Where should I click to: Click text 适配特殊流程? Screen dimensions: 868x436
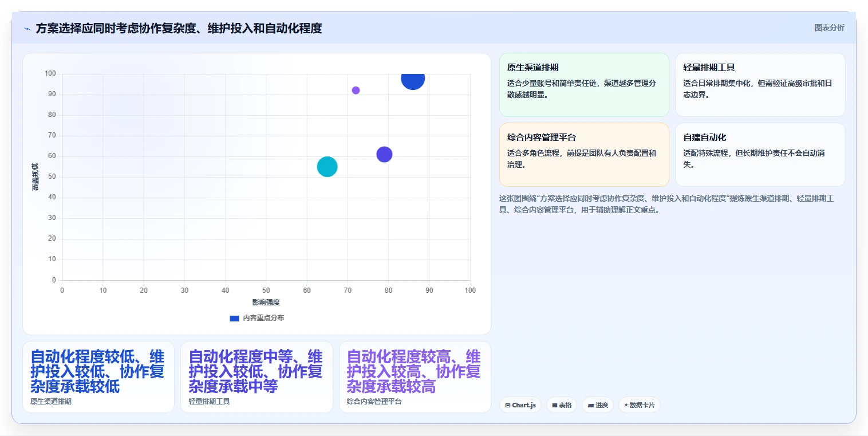click(754, 159)
